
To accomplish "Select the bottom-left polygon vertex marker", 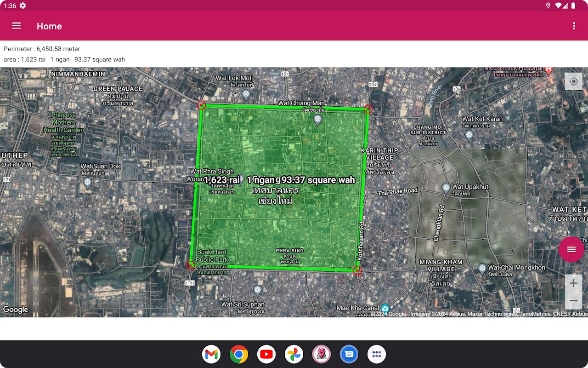I will (x=190, y=265).
